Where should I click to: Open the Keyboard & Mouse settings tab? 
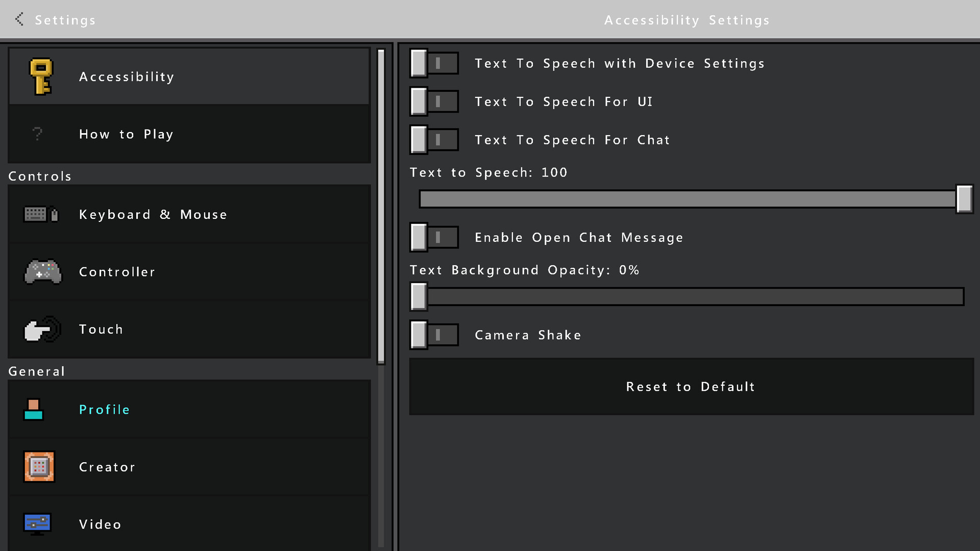pos(153,215)
